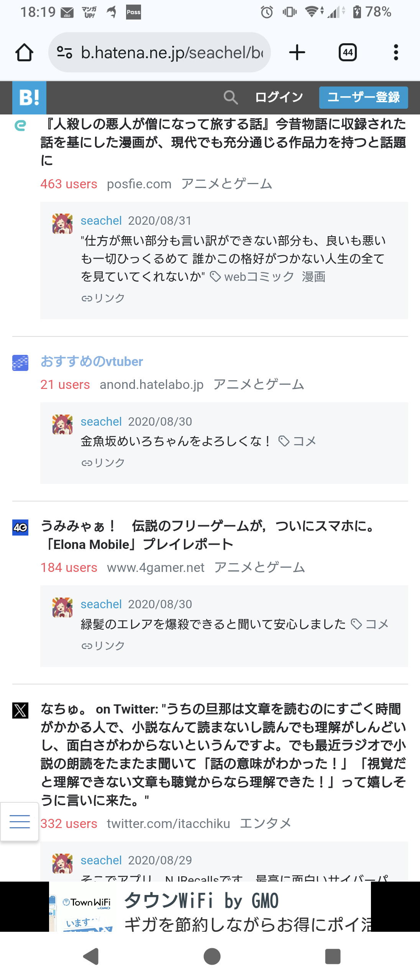
Task: Select the webコミック tag
Action: (x=259, y=277)
